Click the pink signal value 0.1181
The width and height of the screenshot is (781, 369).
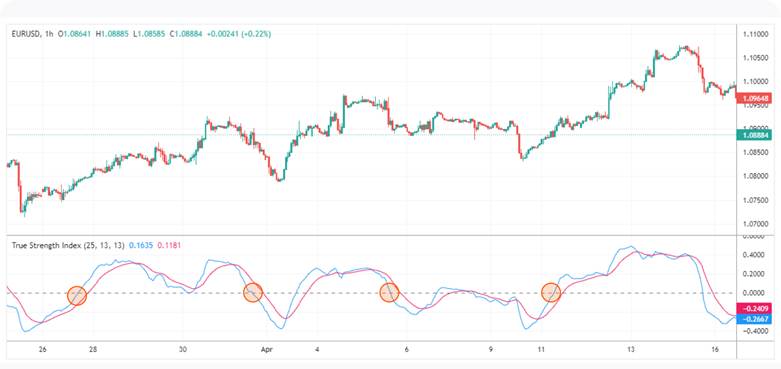pos(169,245)
